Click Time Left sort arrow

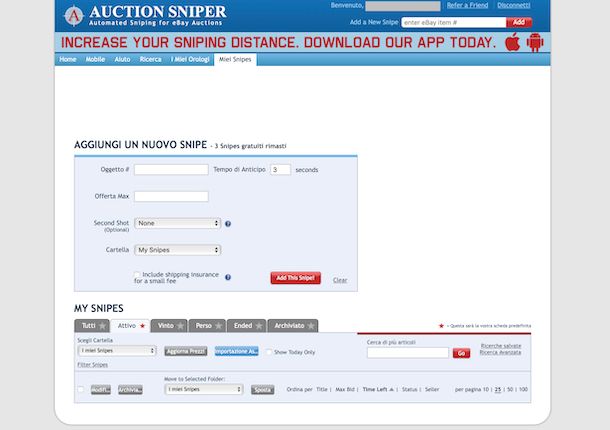[391, 390]
